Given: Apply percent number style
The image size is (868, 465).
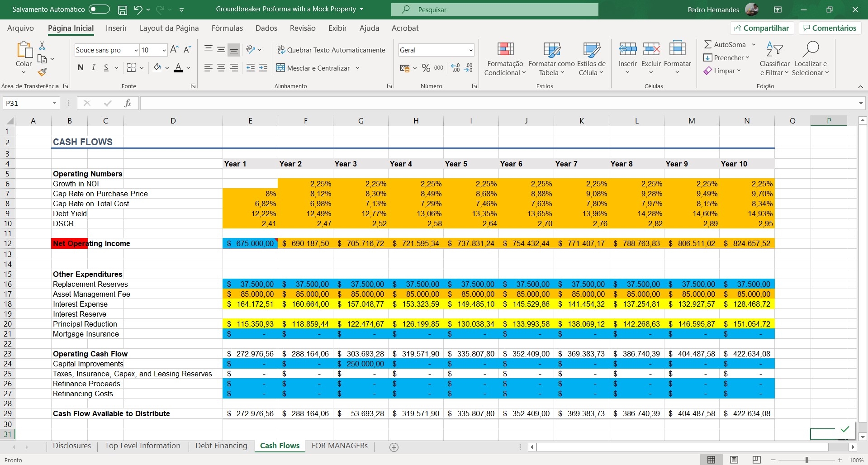Looking at the screenshot, I should (425, 67).
